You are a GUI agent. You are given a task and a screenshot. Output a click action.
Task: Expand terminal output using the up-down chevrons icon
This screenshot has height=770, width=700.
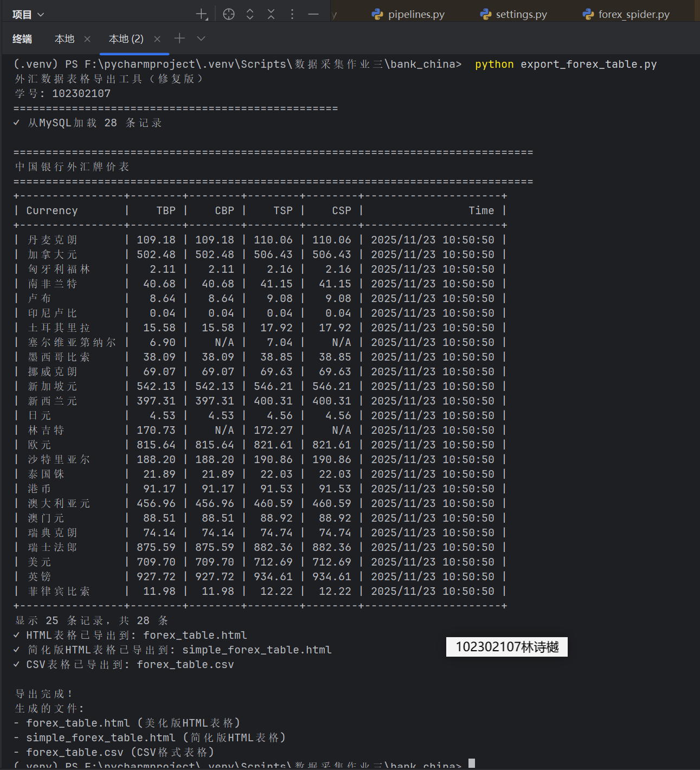[x=249, y=14]
